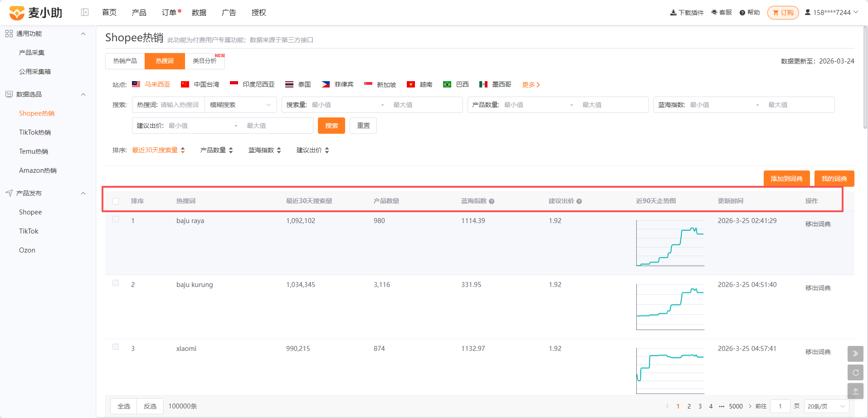Check the baju raya row checkbox
This screenshot has height=418, width=868.
click(x=116, y=219)
